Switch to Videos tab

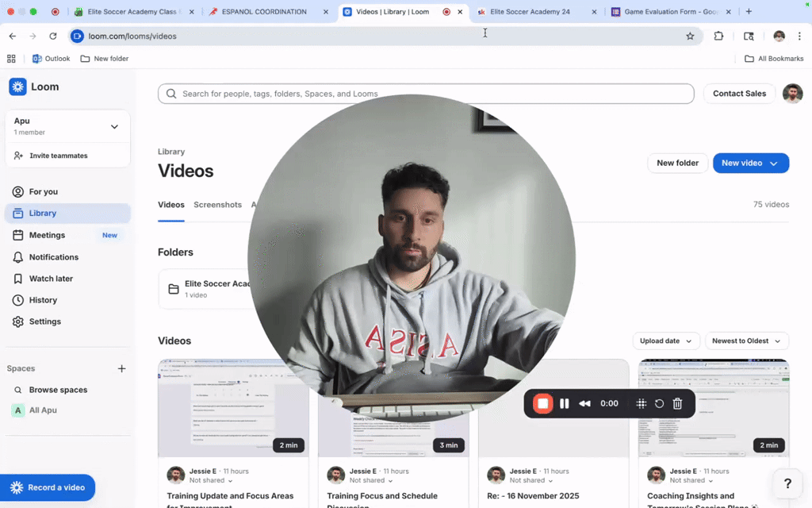pos(171,205)
